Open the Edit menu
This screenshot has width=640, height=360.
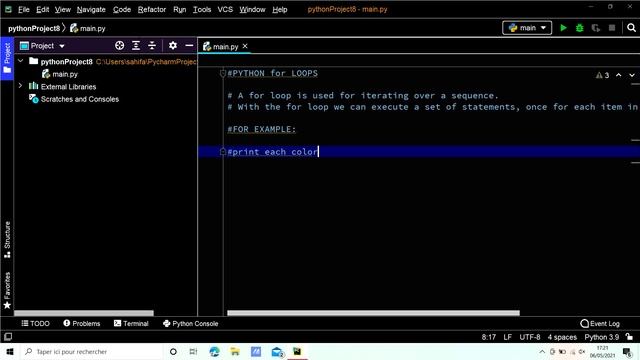point(42,9)
